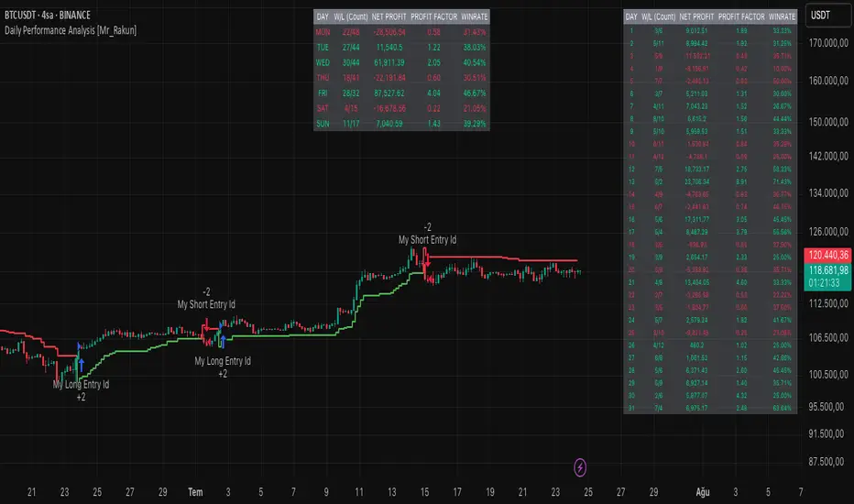Click the 170.000,00 level on price scale
This screenshot has width=854, height=504.
tap(827, 43)
